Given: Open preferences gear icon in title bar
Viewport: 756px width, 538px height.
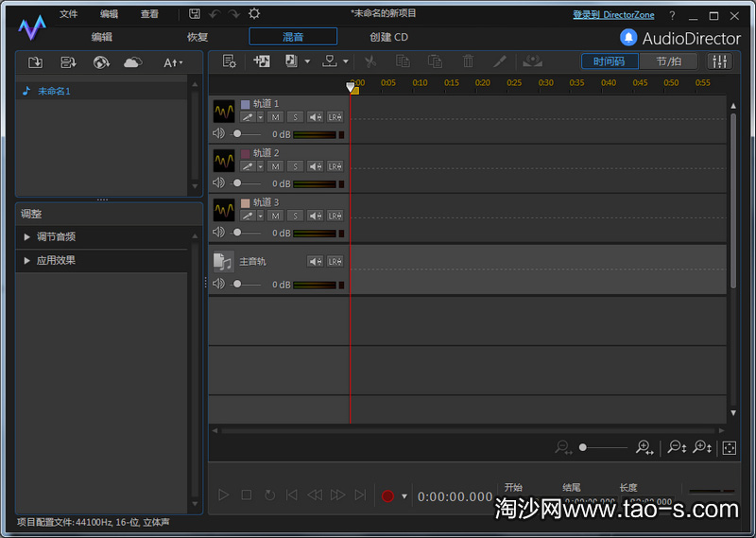Looking at the screenshot, I should [254, 14].
